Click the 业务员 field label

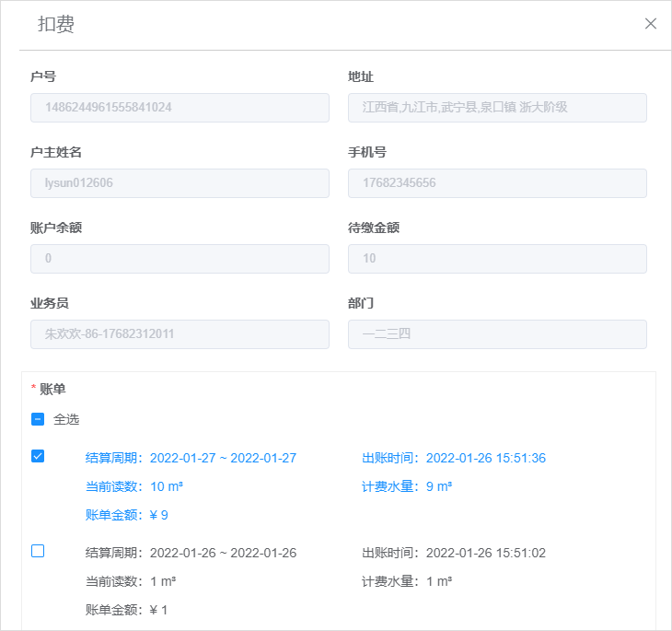[50, 303]
